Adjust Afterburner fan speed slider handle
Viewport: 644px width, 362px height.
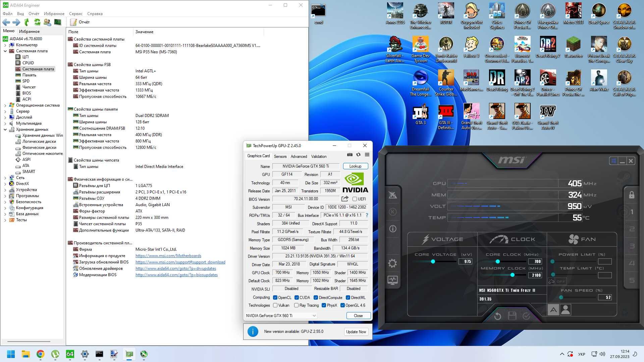[x=561, y=297]
